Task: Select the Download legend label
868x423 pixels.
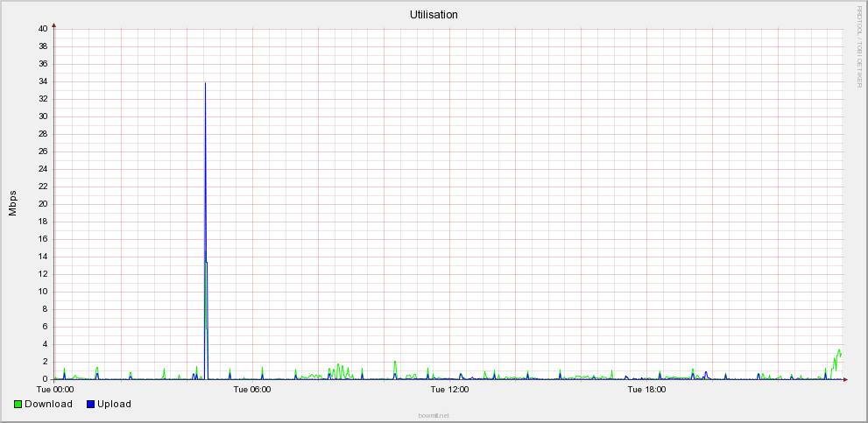Action: [48, 404]
